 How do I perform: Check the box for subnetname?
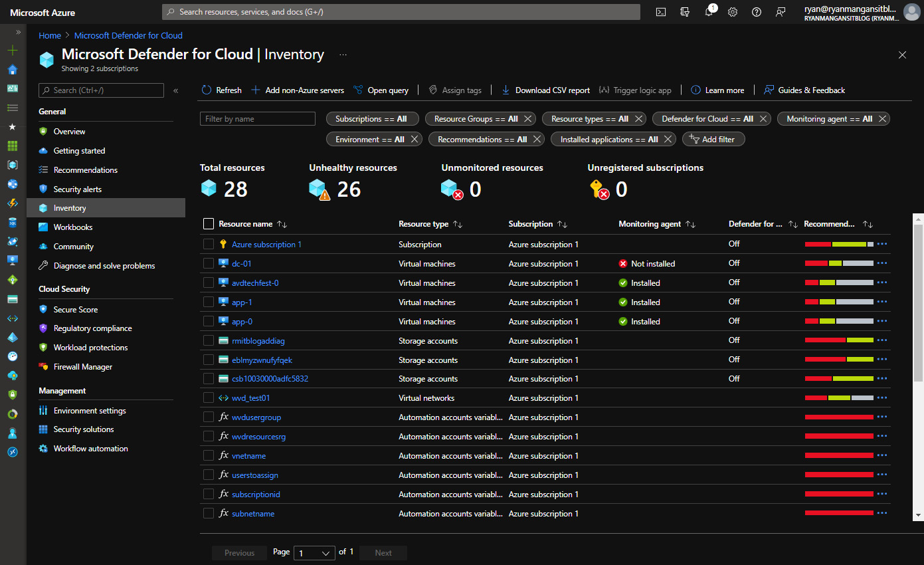tap(209, 514)
